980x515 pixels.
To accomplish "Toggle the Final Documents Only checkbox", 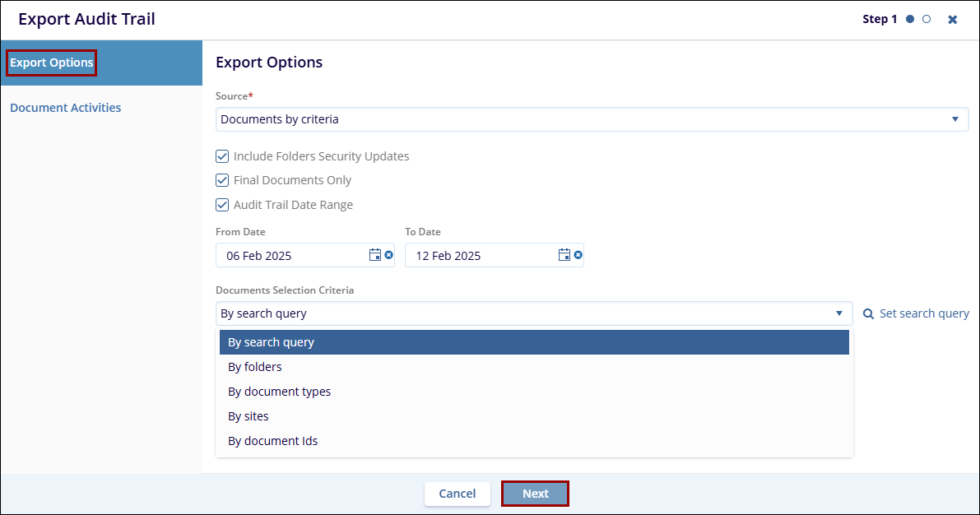I will pos(222,180).
